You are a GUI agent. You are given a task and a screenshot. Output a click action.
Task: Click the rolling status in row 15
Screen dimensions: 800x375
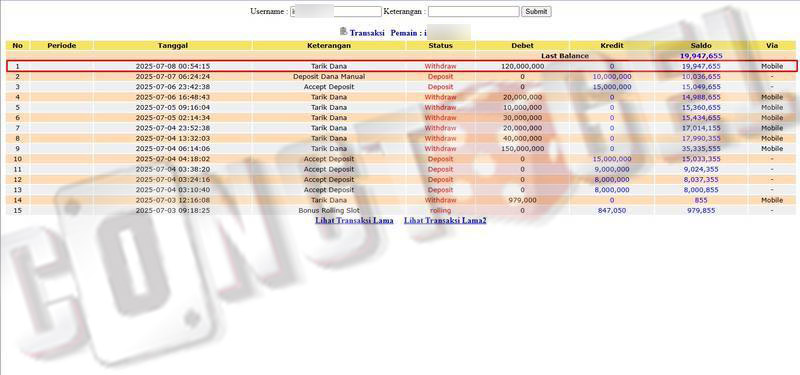point(440,210)
